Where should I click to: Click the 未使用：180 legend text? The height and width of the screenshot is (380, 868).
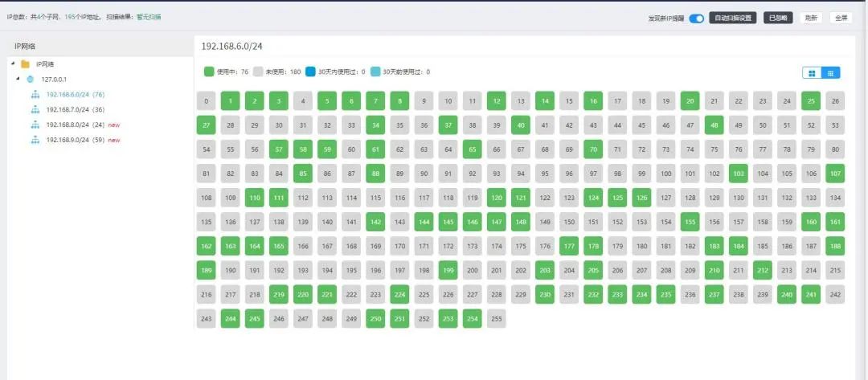pos(283,72)
